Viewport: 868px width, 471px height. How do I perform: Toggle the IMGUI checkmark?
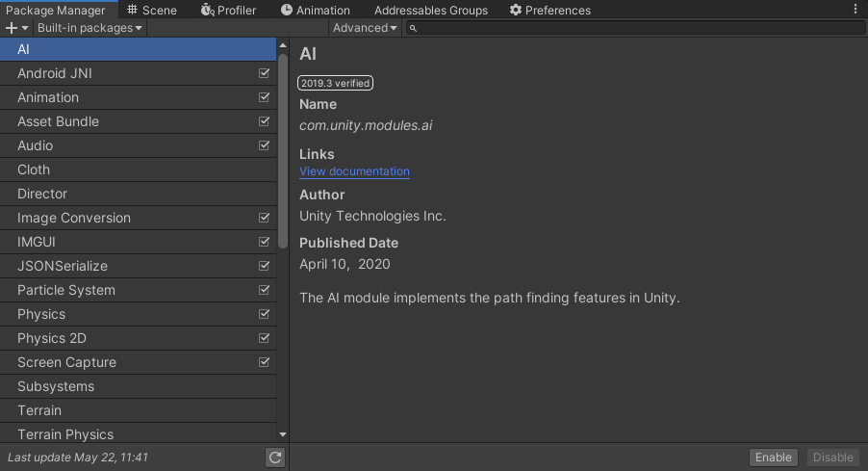tap(264, 242)
